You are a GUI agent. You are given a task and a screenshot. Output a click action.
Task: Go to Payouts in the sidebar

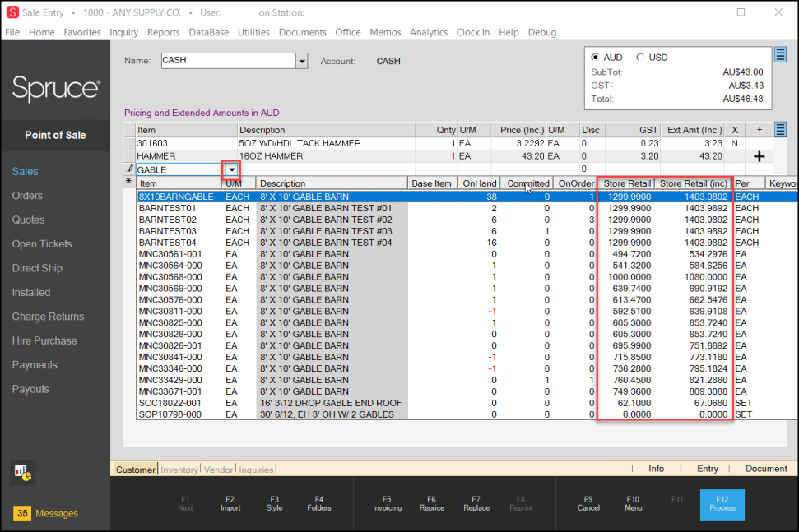pyautogui.click(x=30, y=389)
